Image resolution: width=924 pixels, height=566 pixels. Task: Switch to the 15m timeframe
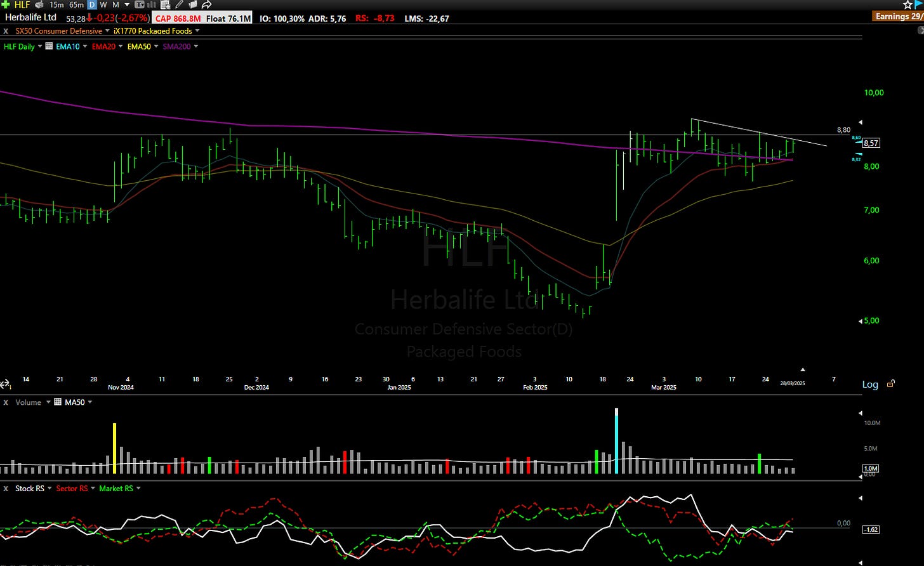(x=56, y=4)
